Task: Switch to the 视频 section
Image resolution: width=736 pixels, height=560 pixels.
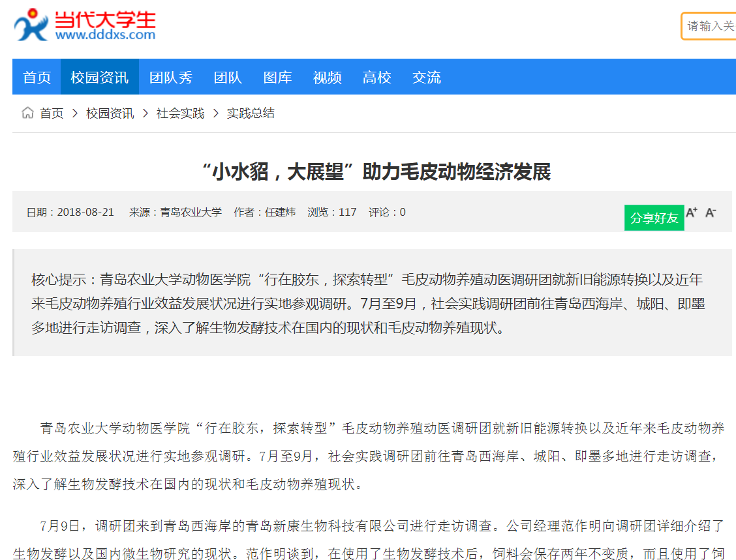Action: pos(327,78)
